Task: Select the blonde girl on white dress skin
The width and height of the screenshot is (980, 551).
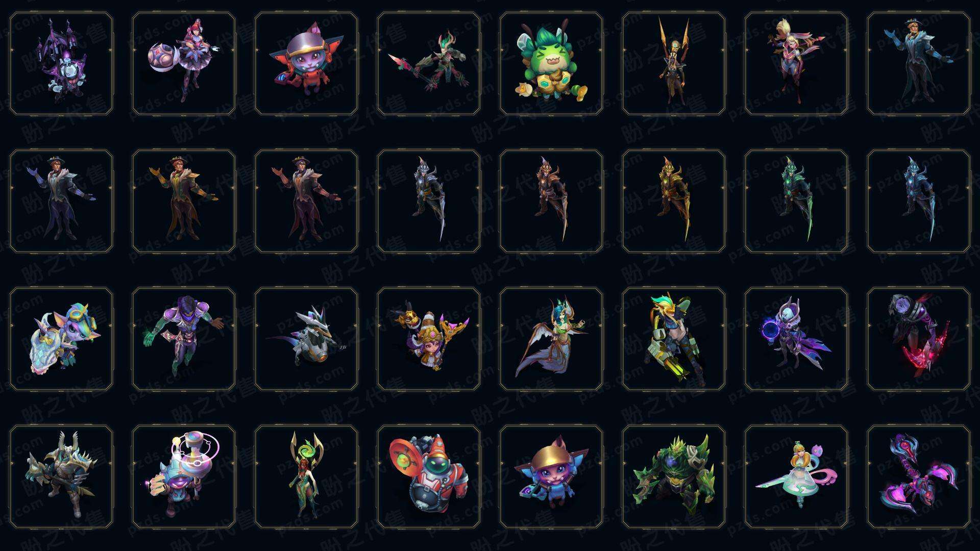Action: click(796, 477)
